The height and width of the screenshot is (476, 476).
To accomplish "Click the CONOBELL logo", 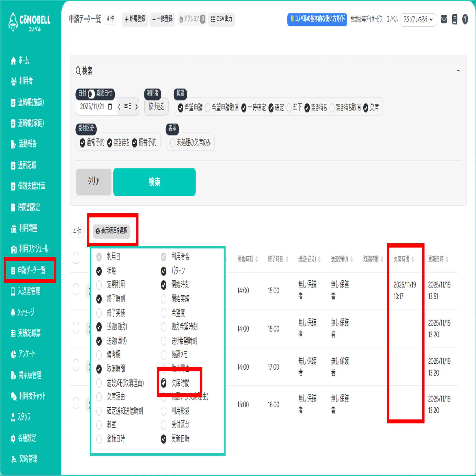I will click(x=29, y=22).
